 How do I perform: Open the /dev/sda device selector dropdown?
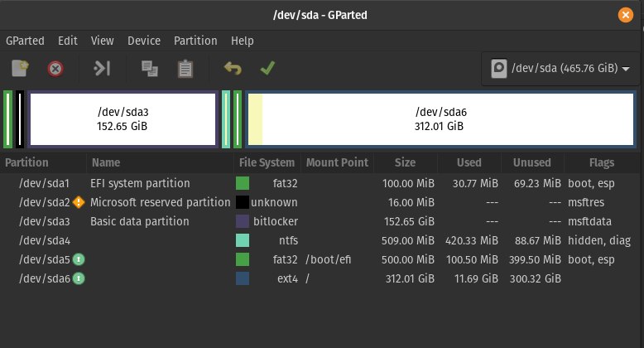pyautogui.click(x=560, y=68)
